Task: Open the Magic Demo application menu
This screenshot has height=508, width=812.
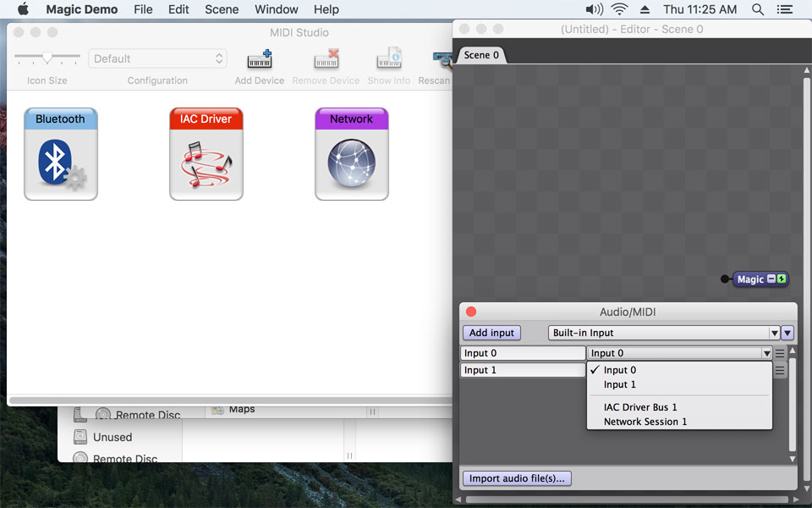Action: (x=82, y=9)
